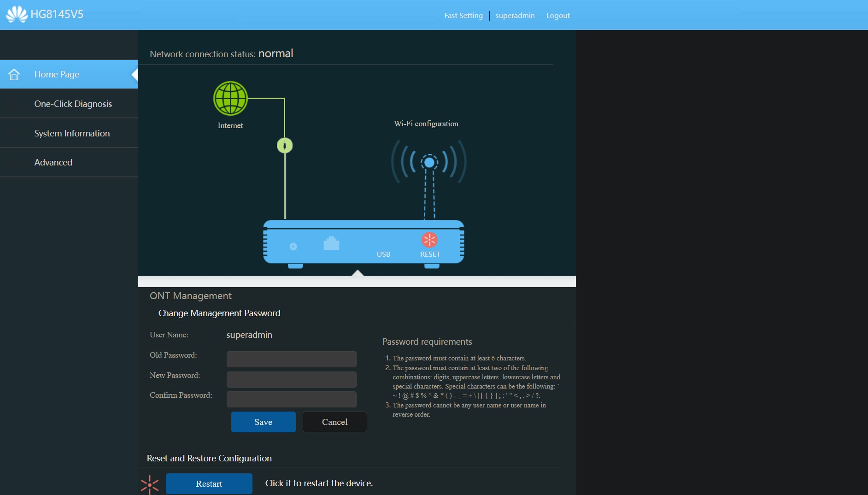Click the red restart icon beside Restart button

pos(150,484)
